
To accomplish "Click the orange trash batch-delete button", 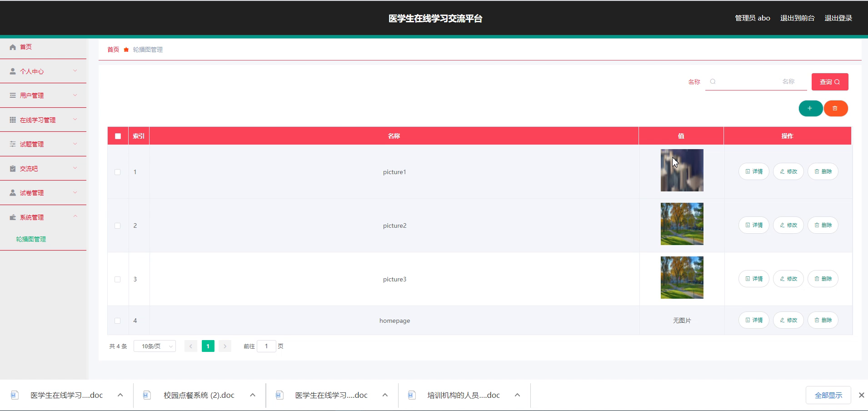I will coord(835,108).
